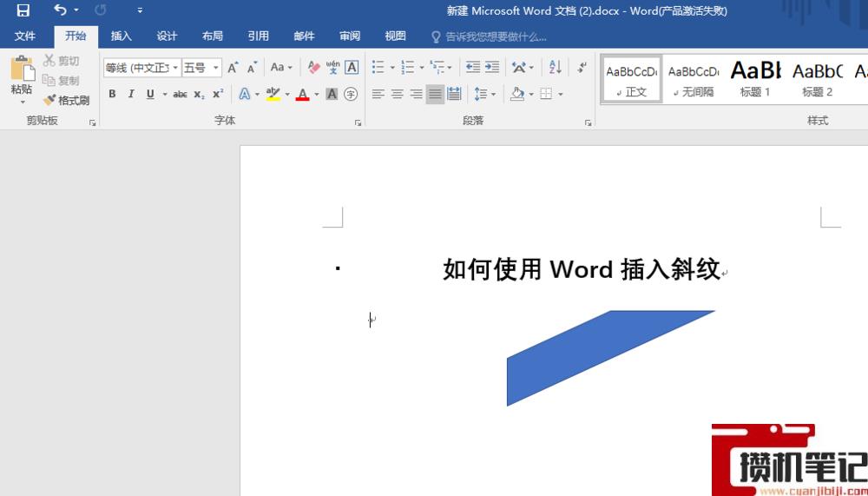
Task: Click the character border A icon
Action: click(x=351, y=68)
